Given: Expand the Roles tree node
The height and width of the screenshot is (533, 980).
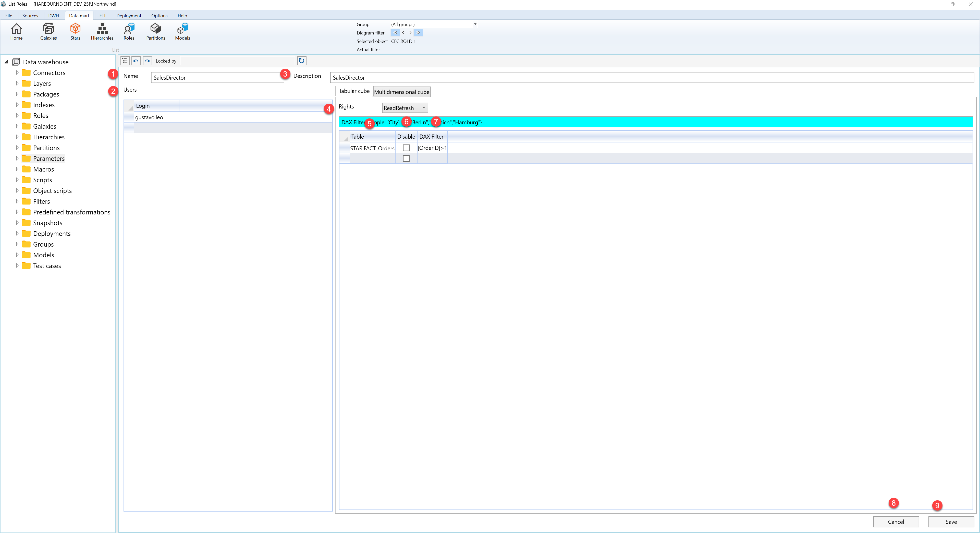Looking at the screenshot, I should click(x=17, y=115).
